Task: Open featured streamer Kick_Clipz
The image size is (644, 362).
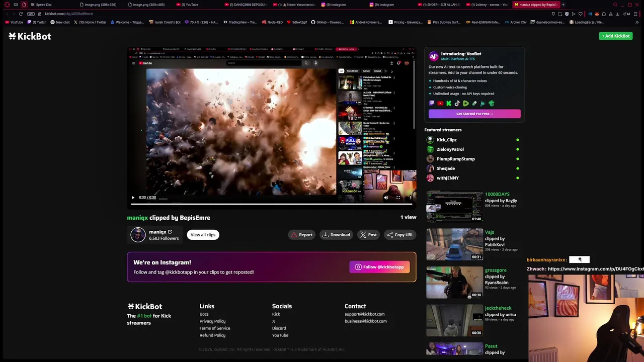Action: pyautogui.click(x=447, y=140)
